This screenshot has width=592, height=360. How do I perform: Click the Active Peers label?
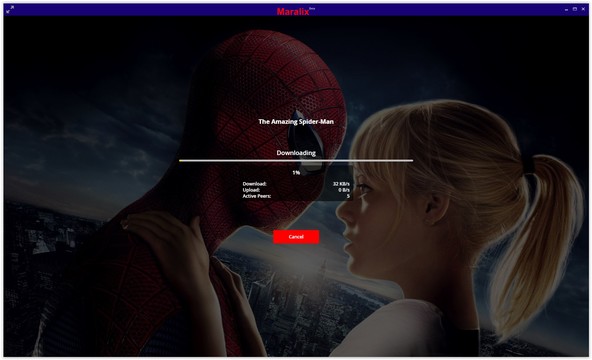pyautogui.click(x=257, y=196)
